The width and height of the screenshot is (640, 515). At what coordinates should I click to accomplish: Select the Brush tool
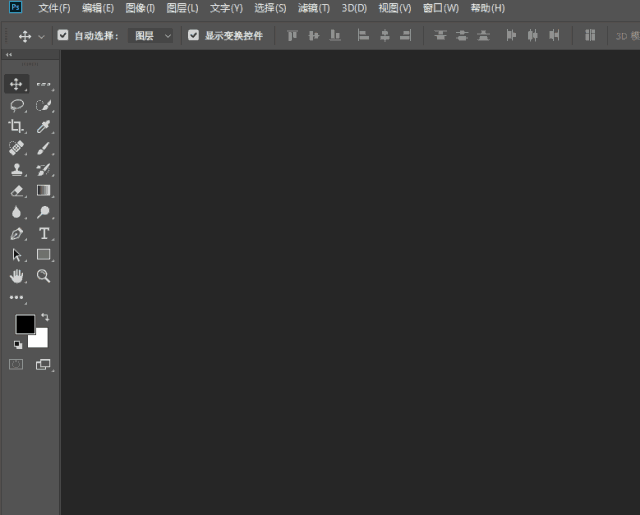[x=43, y=148]
